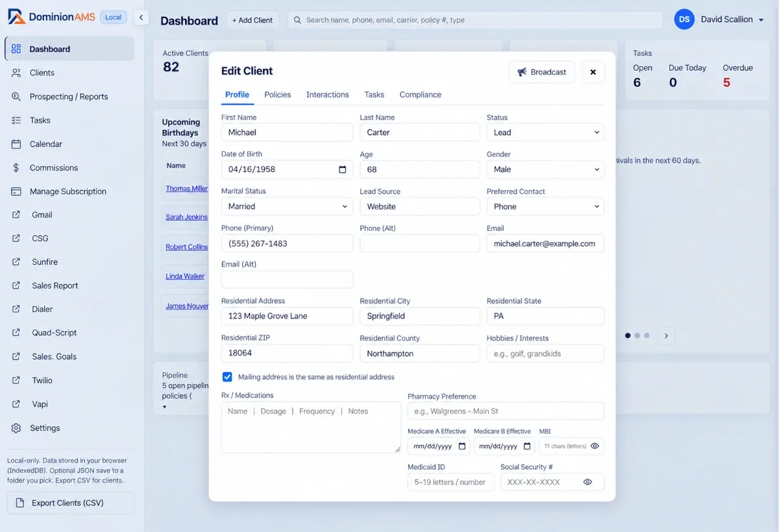Screen dimensions: 779x532
Task: Focus the top search bar
Action: click(476, 20)
